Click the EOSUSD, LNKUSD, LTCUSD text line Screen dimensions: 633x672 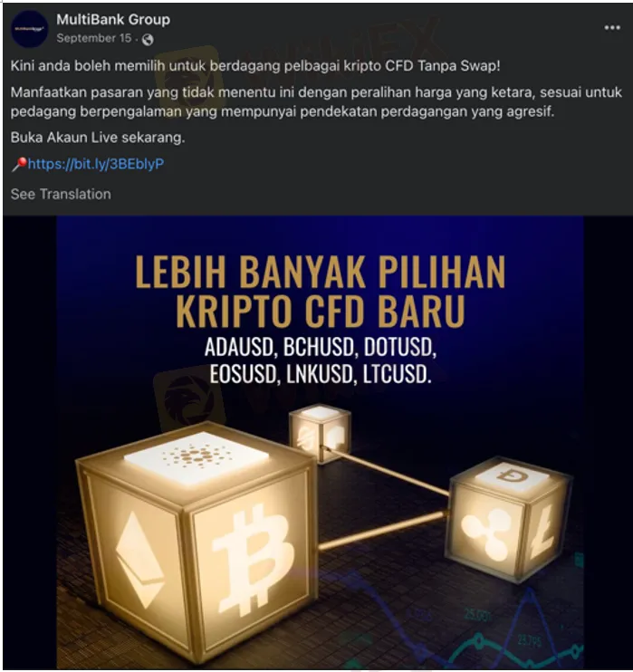pos(321,374)
